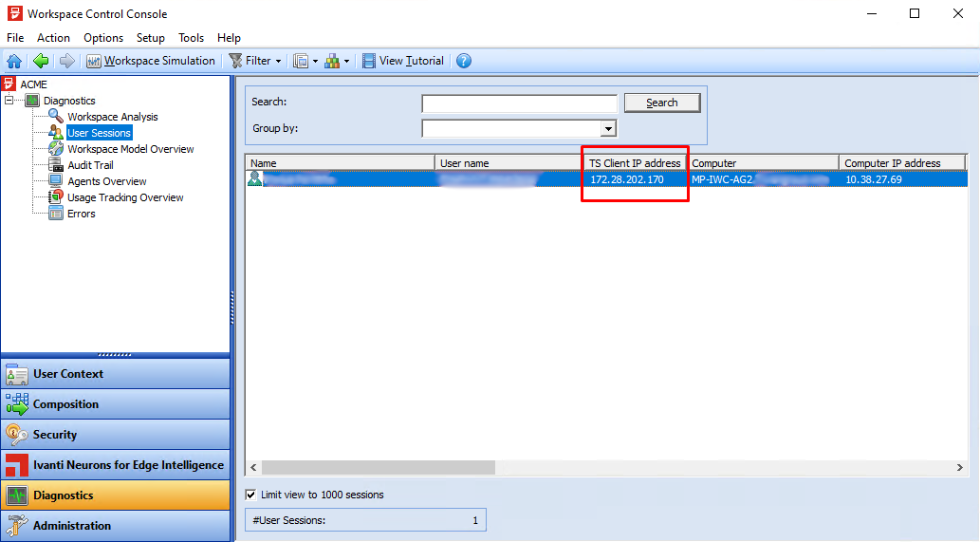The width and height of the screenshot is (980, 542).
Task: Open the blue Help question mark icon
Action: point(464,61)
